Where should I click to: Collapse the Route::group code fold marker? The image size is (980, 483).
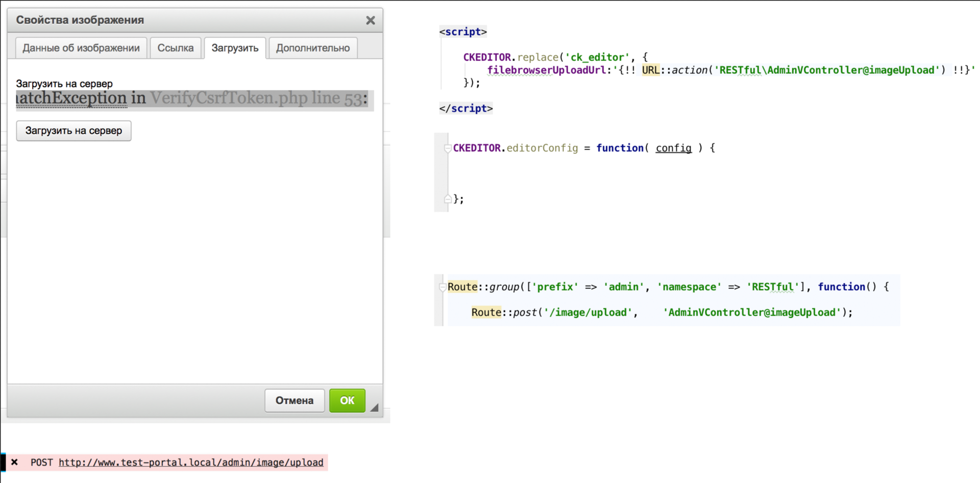tap(443, 287)
